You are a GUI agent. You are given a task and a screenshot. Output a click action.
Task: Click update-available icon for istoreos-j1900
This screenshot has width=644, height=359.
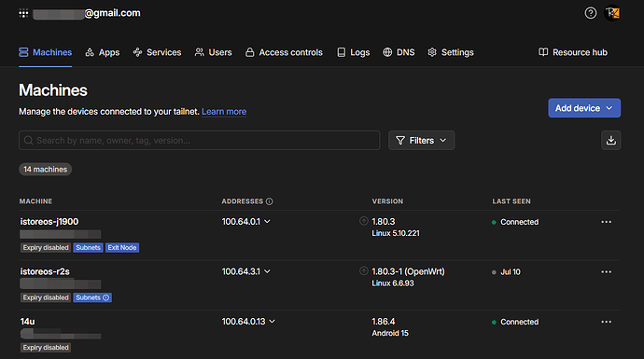click(363, 221)
